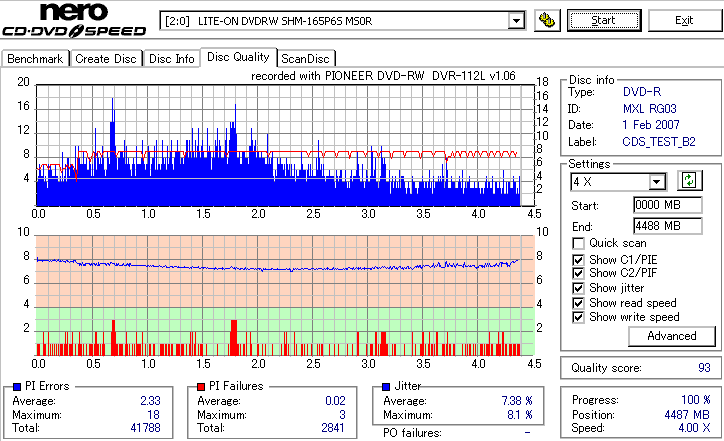Screen dimensions: 724x441
Task: Open the drive options icon beside drive selector
Action: coord(547,21)
